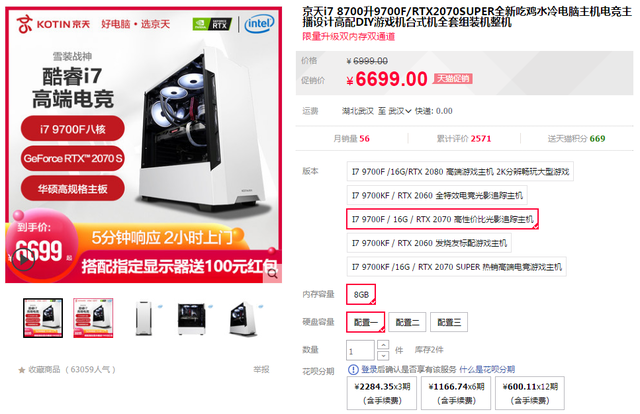Select the I7 9700KF RTX 2070 SUPER version
Viewport: 640px width, 414px height.
click(x=456, y=267)
